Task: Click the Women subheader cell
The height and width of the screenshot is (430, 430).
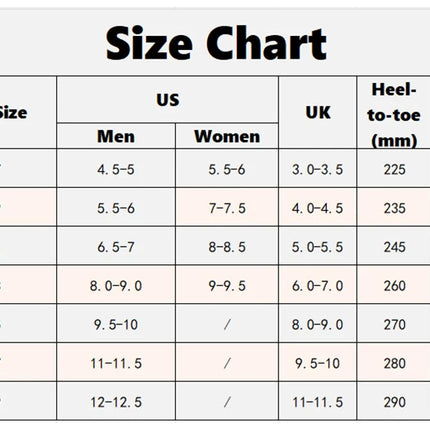Action: pos(227,136)
